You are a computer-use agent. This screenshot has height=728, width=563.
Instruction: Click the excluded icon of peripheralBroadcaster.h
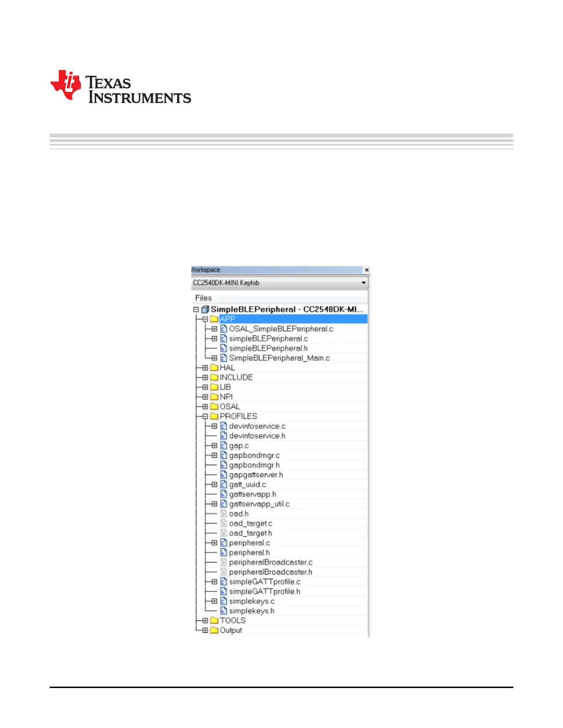pos(224,572)
